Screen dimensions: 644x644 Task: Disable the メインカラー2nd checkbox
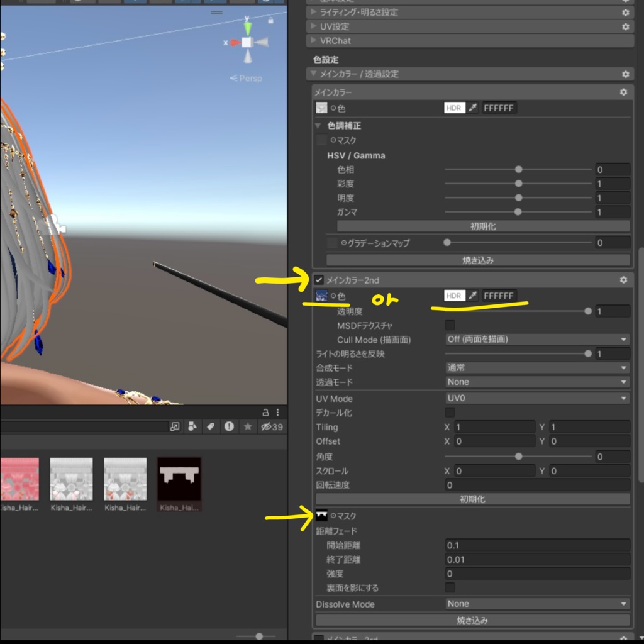pyautogui.click(x=319, y=280)
